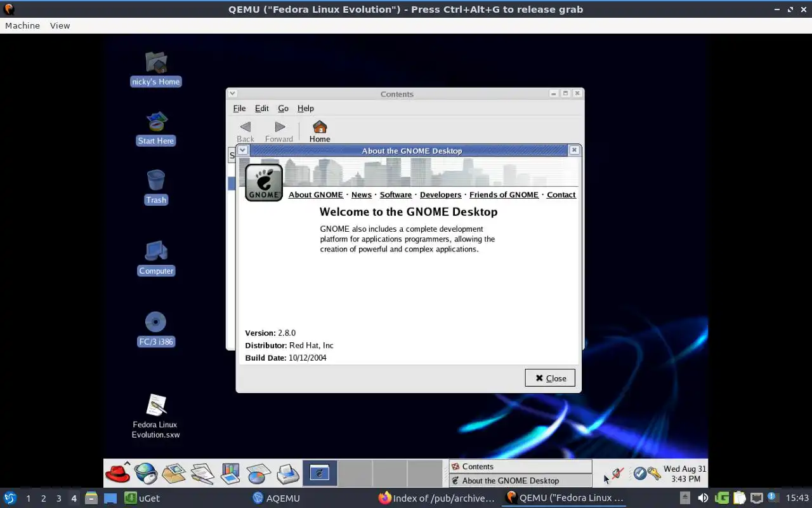Image resolution: width=812 pixels, height=508 pixels.
Task: Launch the web browser globe icon
Action: 146,473
